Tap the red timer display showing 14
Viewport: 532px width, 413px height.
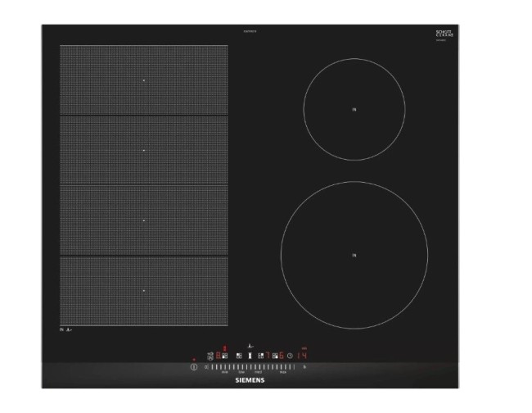click(302, 356)
